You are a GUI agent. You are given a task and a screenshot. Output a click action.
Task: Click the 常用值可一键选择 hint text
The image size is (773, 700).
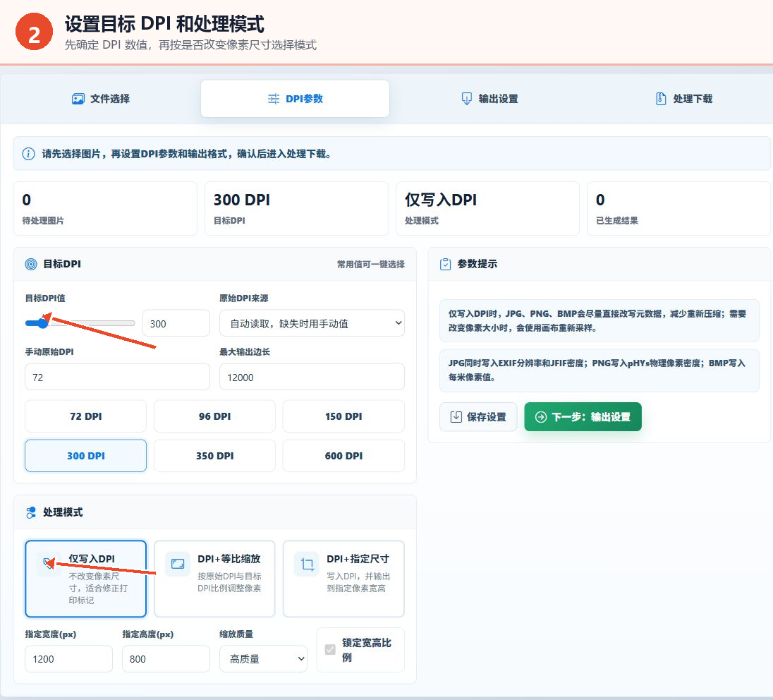tap(371, 265)
